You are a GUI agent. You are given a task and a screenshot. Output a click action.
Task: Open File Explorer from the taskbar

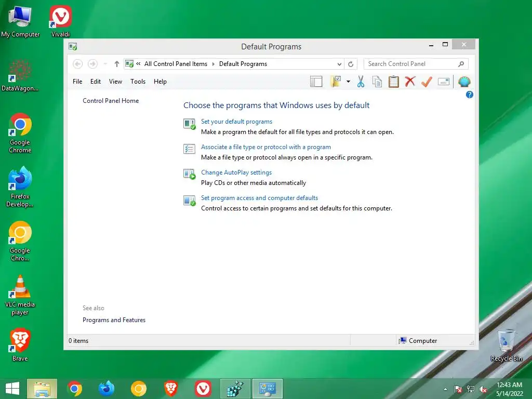[x=42, y=389]
